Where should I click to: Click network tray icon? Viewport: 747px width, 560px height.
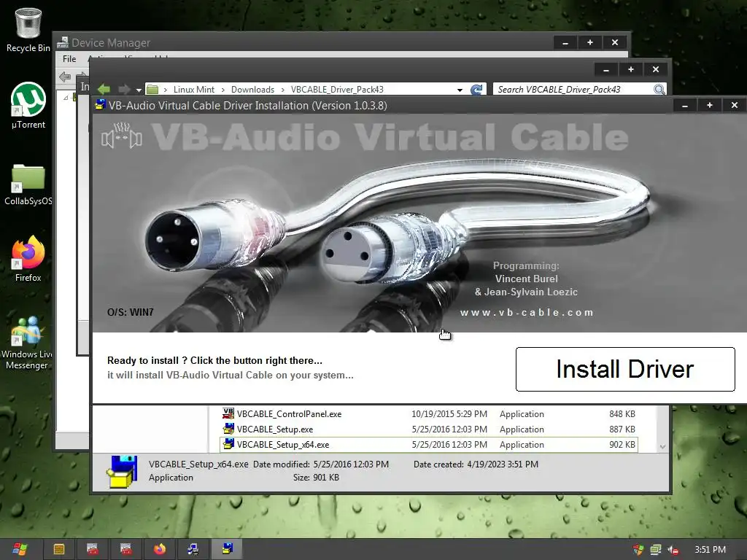[656, 550]
